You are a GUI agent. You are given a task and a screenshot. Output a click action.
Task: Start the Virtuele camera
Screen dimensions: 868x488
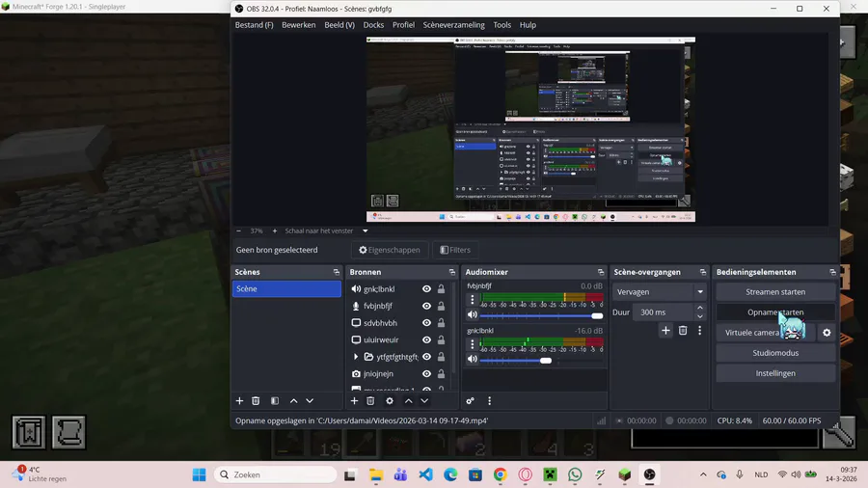tap(766, 333)
